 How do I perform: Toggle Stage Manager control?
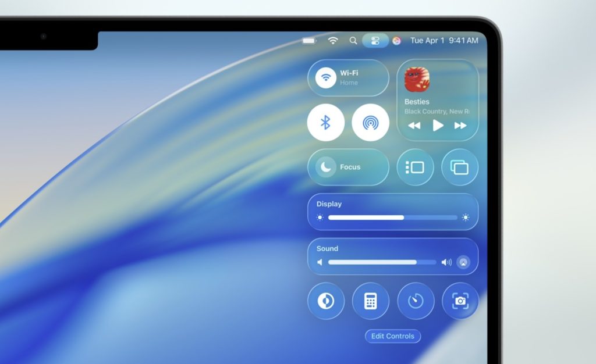415,167
